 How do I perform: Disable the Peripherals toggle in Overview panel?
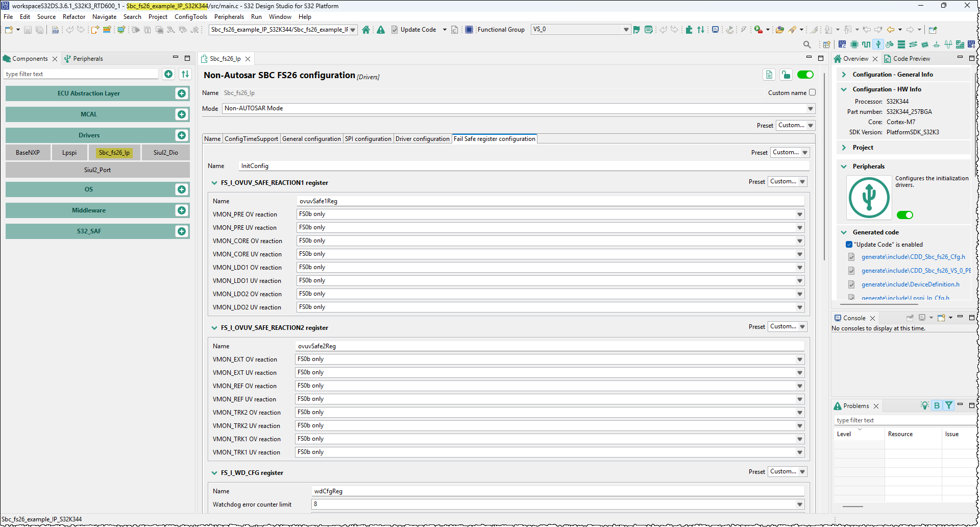[905, 215]
